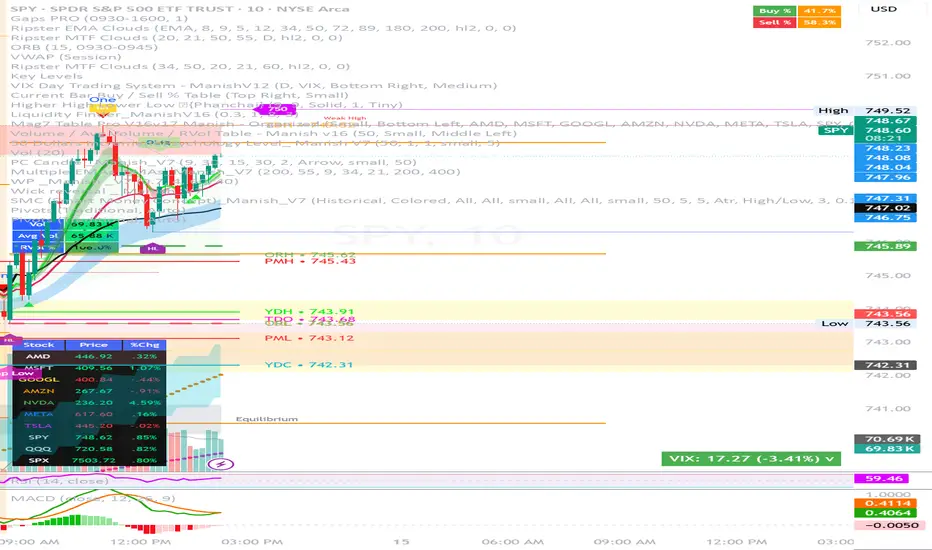This screenshot has width=932, height=550.
Task: Click the black 747.02 price tag
Action: click(x=884, y=208)
